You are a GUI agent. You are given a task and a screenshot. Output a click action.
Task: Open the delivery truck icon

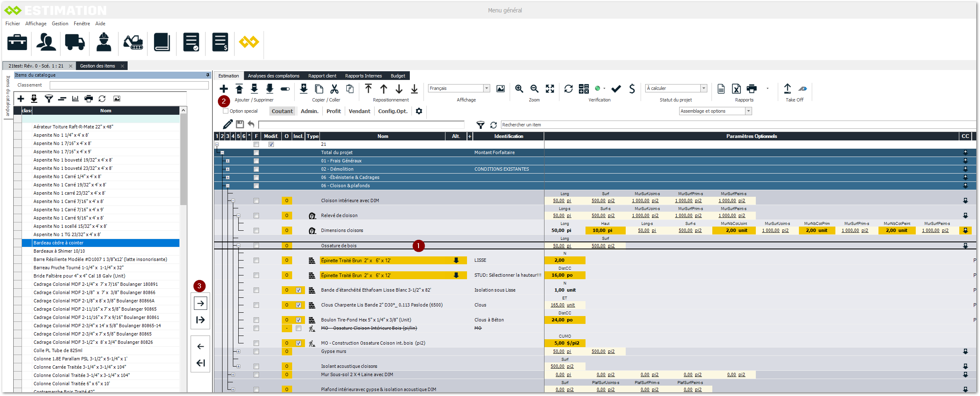[75, 42]
